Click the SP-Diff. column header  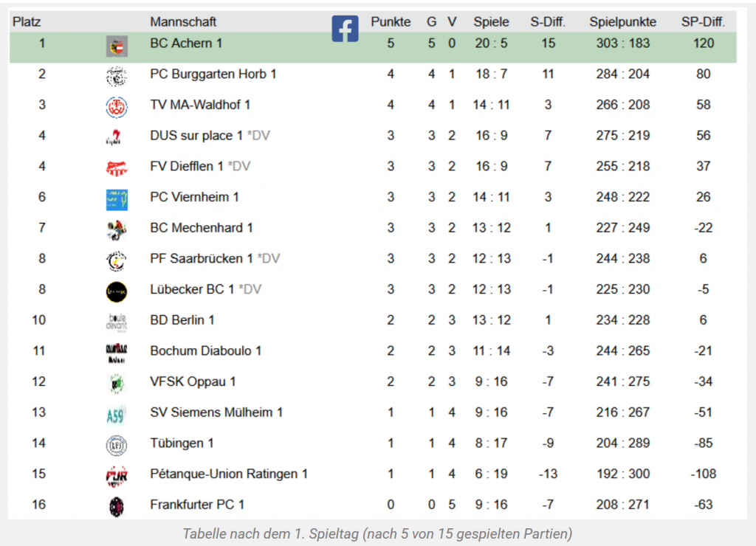[703, 22]
